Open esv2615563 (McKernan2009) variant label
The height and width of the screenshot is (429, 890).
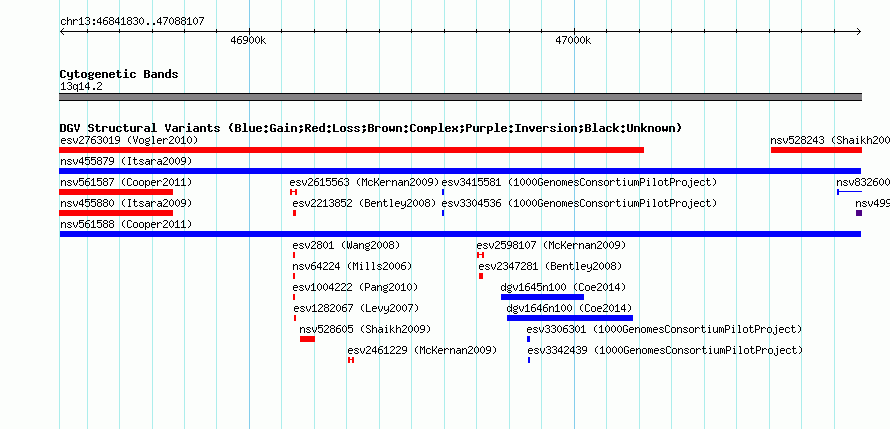(364, 182)
